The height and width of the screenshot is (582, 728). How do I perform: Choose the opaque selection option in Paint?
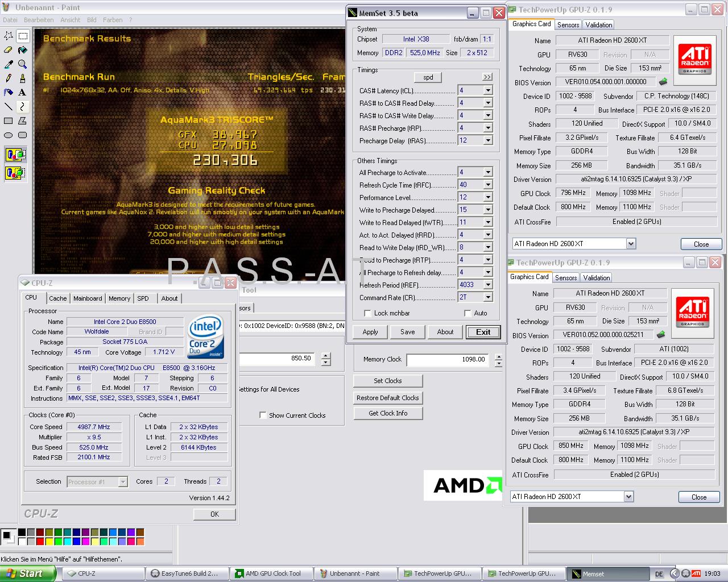(15, 155)
